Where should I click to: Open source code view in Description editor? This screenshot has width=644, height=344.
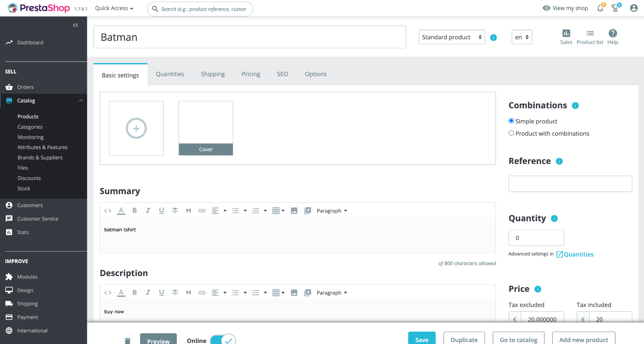(108, 293)
